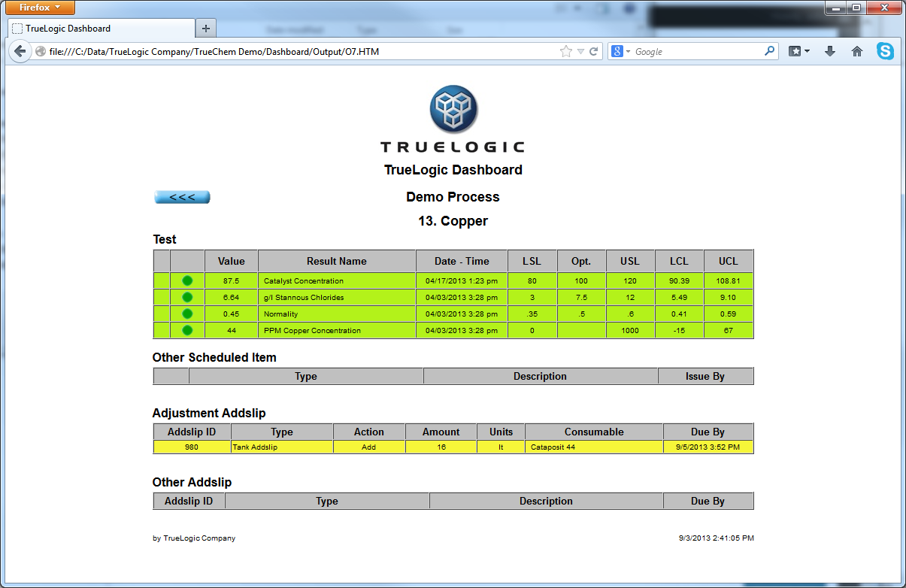Viewport: 906px width, 588px height.
Task: Open the Firefox application menu
Action: coord(40,8)
